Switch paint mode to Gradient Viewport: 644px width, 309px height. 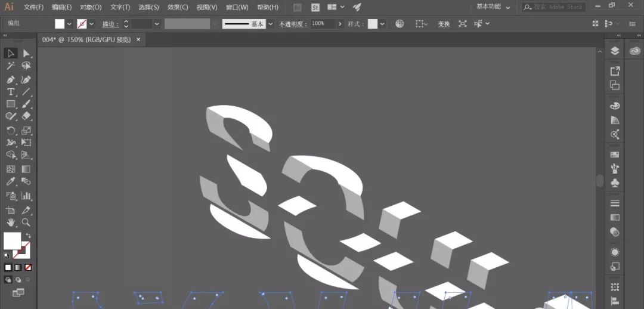(x=18, y=267)
